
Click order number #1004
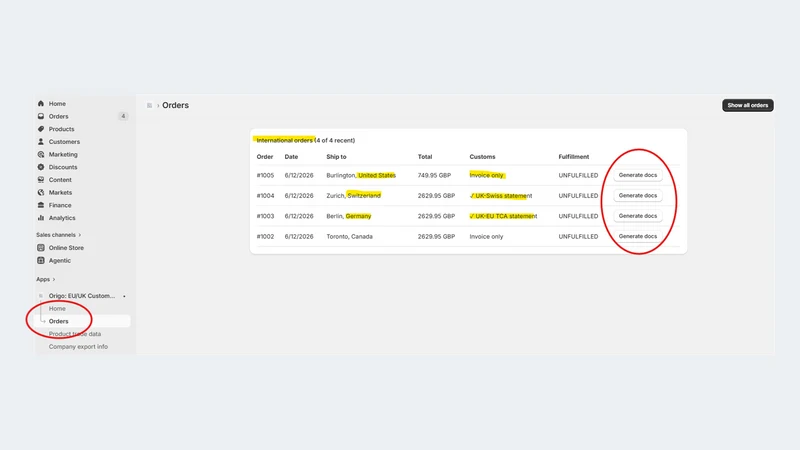(265, 196)
